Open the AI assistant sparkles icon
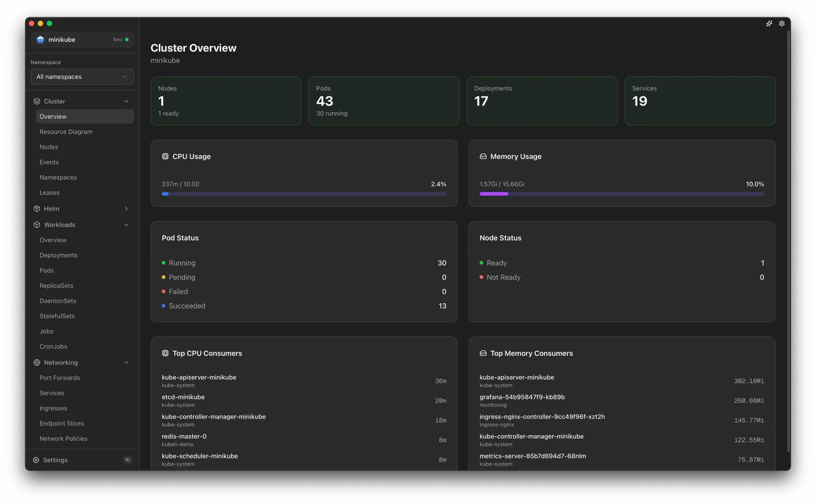Screen dimensions: 816x504 tap(769, 23)
